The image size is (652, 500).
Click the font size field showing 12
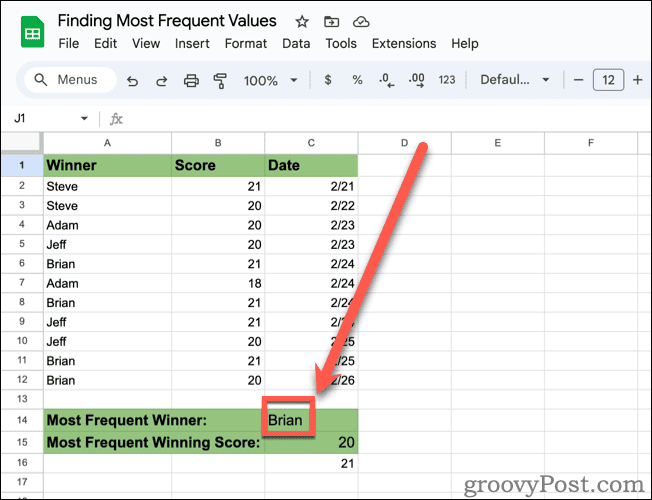[608, 80]
